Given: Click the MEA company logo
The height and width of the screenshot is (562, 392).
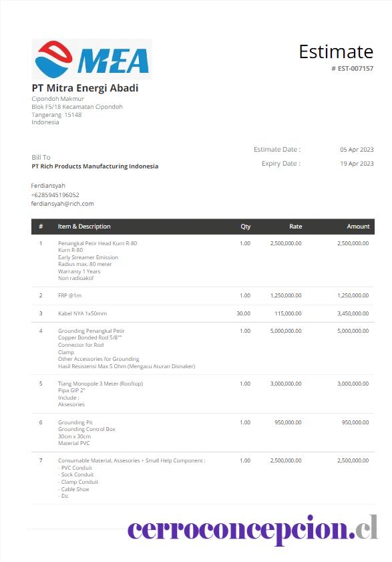Looking at the screenshot, I should pyautogui.click(x=91, y=59).
